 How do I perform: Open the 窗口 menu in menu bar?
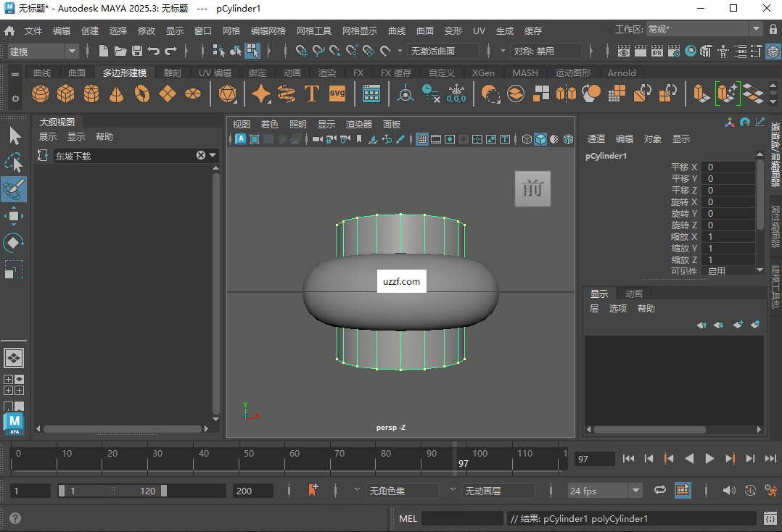pyautogui.click(x=201, y=30)
